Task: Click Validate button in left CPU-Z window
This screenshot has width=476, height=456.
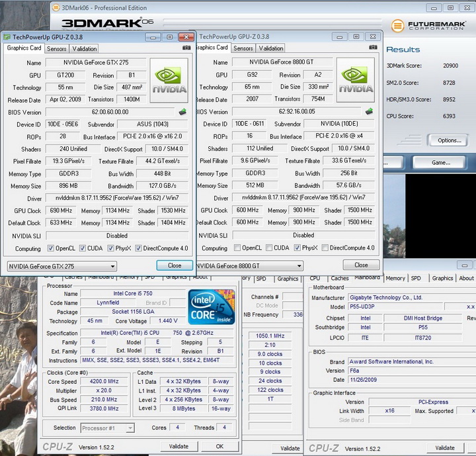Action: pos(178,446)
